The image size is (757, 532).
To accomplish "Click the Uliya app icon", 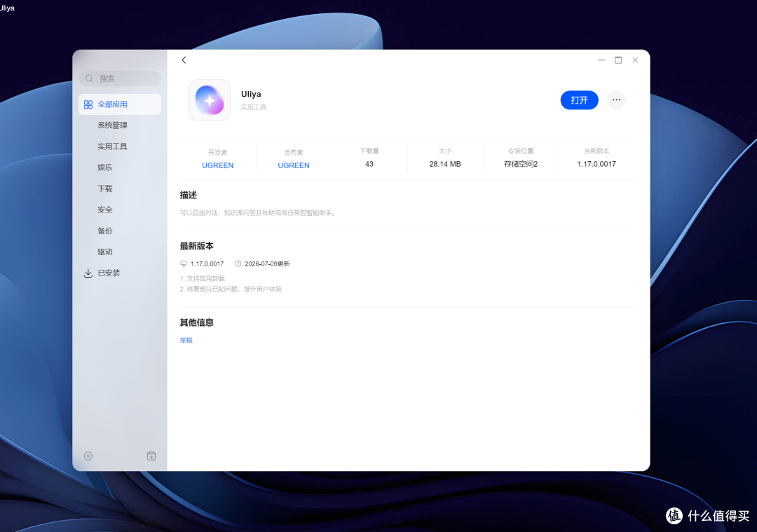I will coord(210,100).
